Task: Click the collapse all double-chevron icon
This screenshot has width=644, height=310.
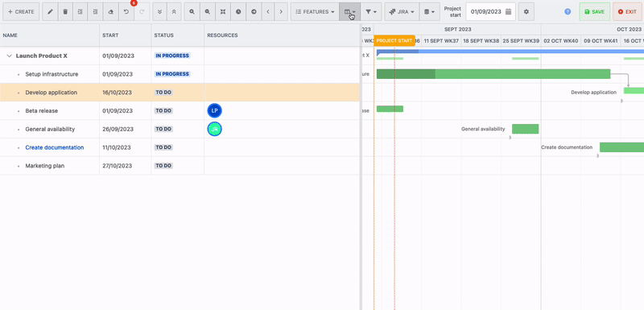Action: [174, 12]
